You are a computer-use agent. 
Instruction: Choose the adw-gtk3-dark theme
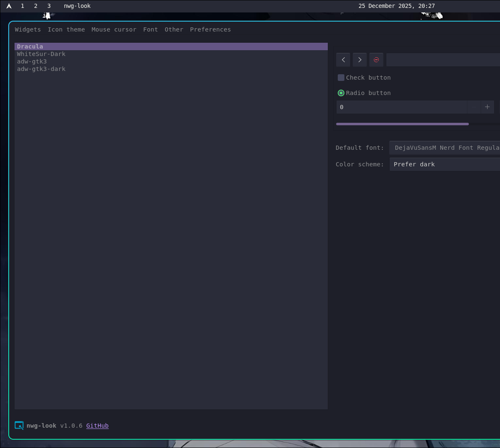41,69
